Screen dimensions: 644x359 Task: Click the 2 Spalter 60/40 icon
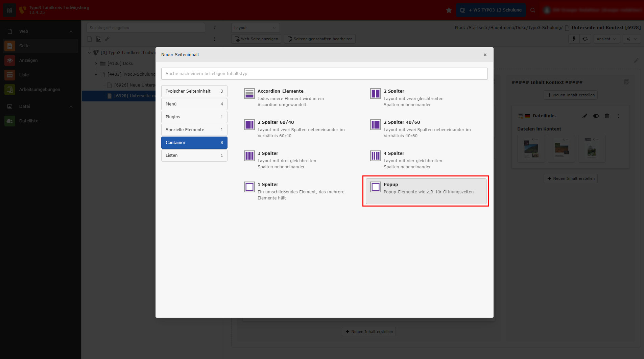[x=249, y=125]
